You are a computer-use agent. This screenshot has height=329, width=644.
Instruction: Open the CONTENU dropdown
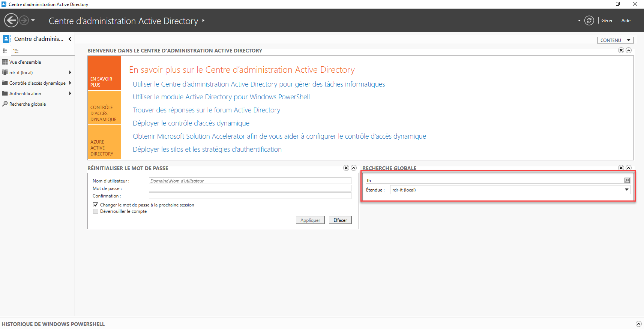pyautogui.click(x=615, y=40)
